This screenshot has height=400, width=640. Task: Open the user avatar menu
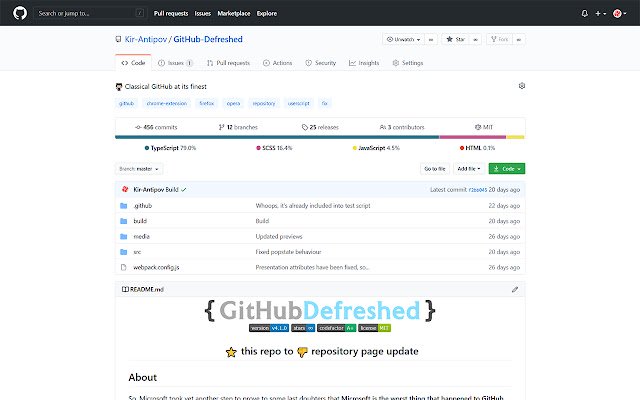coord(620,13)
